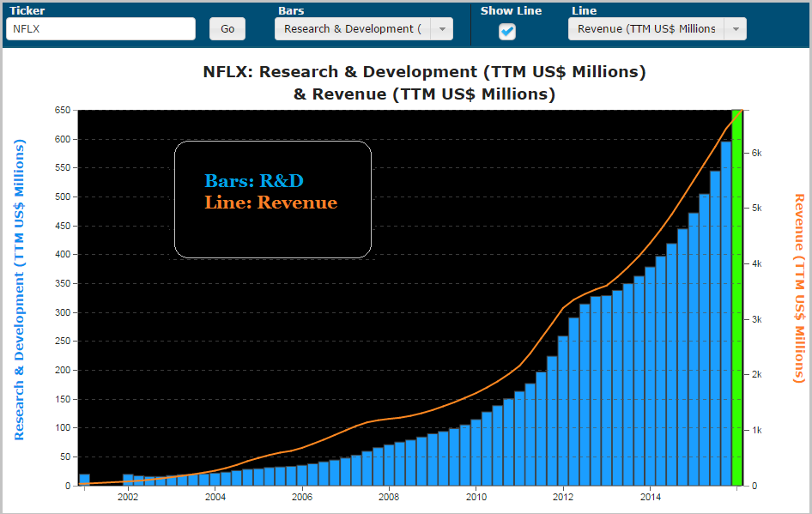Click the left axis label 'Research & Development (TTM US$ Millions)'
The image size is (812, 514).
pos(19,290)
